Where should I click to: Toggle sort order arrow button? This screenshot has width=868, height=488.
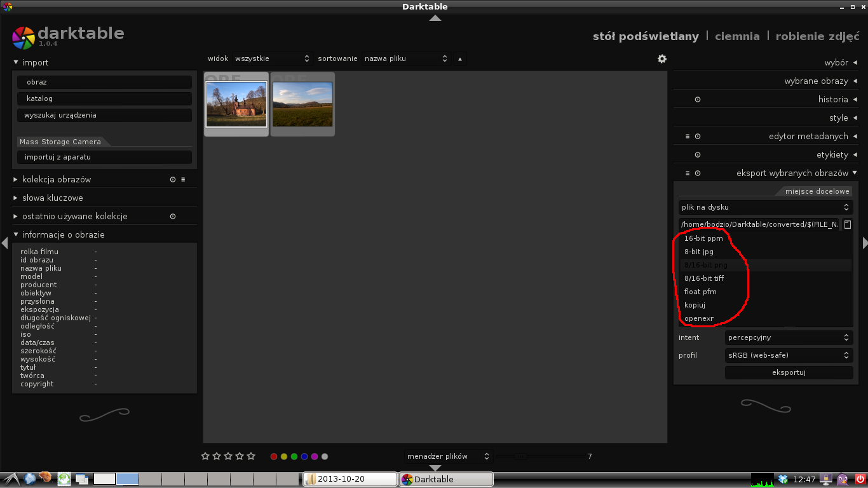[x=460, y=59]
